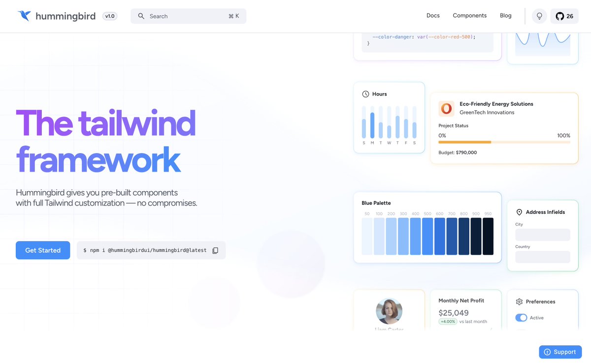Image resolution: width=591 pixels, height=364 pixels.
Task: Click the +4.00% growth badge
Action: point(447,322)
